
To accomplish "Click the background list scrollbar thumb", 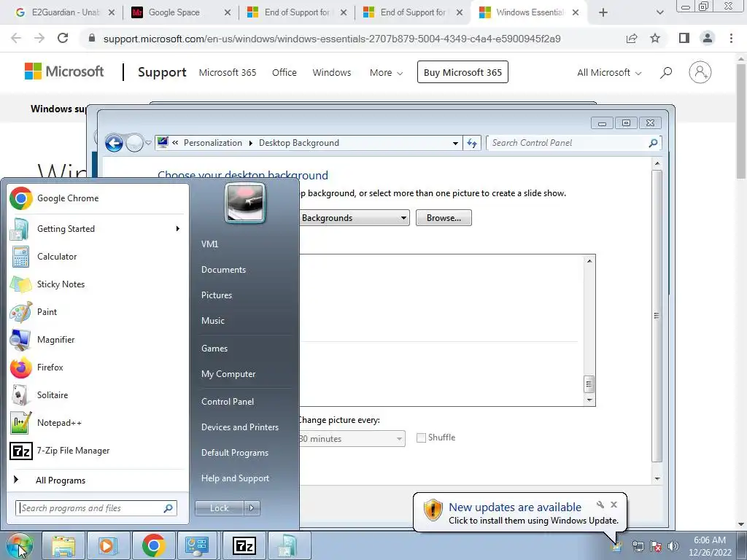I will [589, 384].
